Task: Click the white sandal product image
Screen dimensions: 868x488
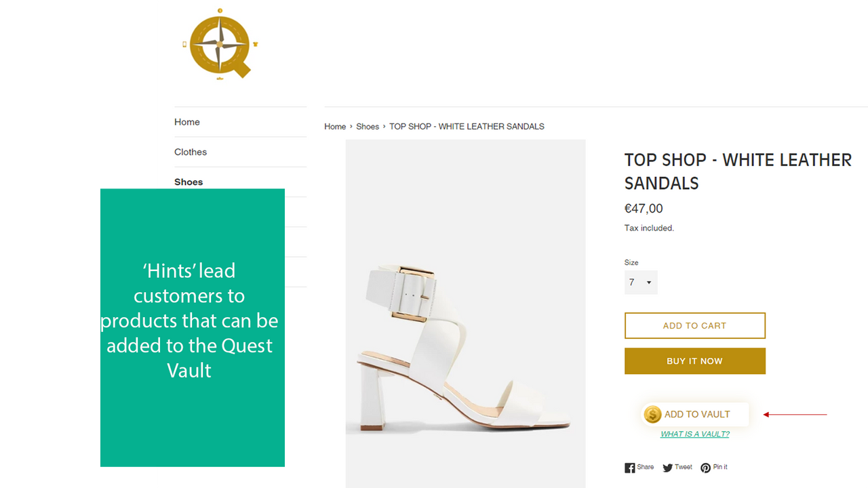Action: click(465, 313)
